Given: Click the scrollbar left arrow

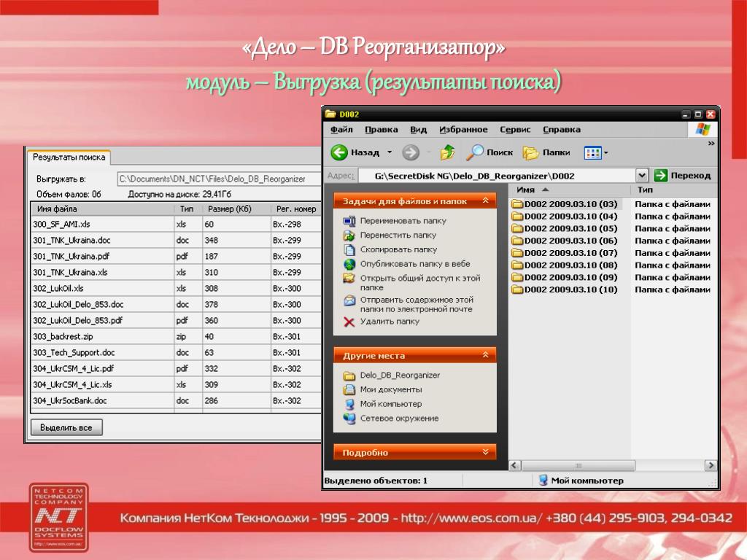Looking at the screenshot, I should point(515,465).
